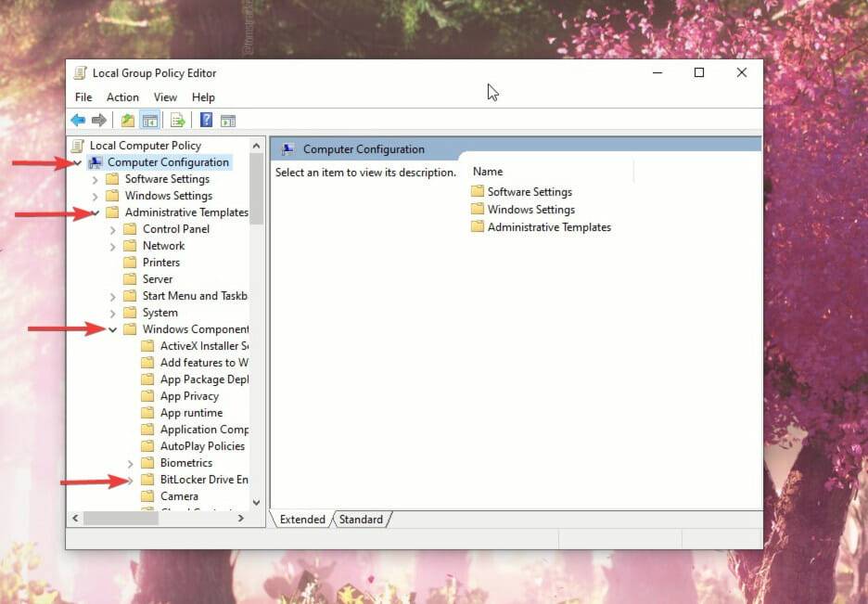Viewport: 868px width, 604px height.
Task: Open Help using the question mark icon
Action: pos(205,119)
